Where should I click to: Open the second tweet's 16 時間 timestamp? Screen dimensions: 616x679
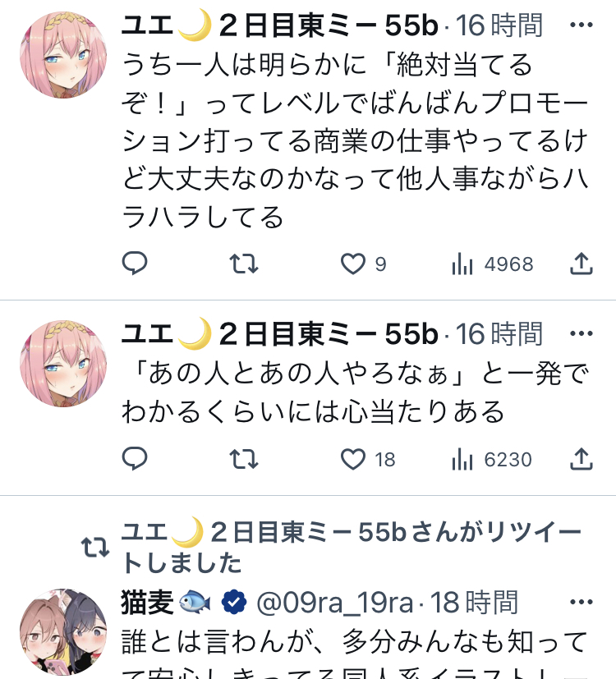499,334
